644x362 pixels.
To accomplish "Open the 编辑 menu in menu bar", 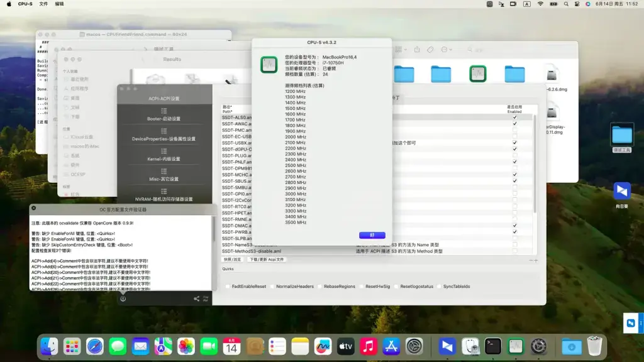I will [60, 4].
